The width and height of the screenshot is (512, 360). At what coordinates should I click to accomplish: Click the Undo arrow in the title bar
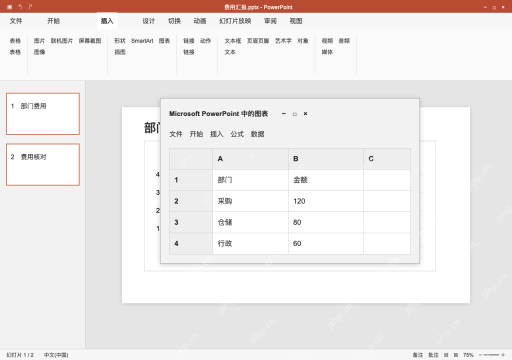coord(20,7)
